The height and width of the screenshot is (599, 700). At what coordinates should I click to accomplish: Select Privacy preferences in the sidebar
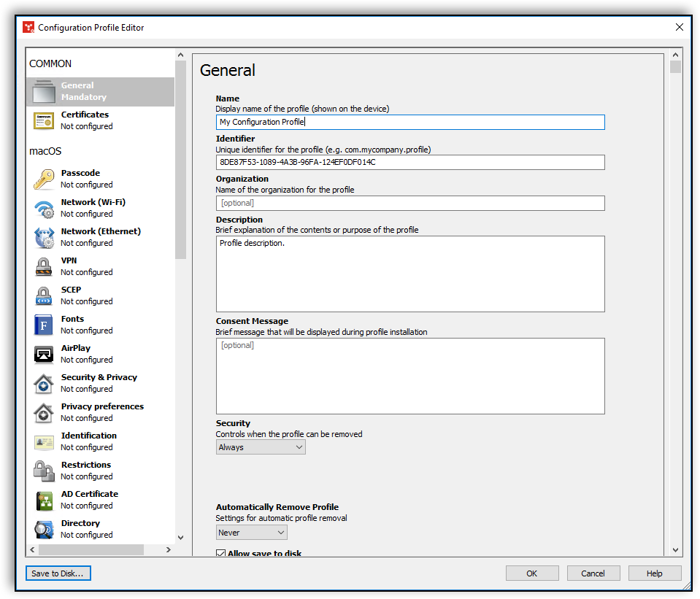tap(45, 411)
